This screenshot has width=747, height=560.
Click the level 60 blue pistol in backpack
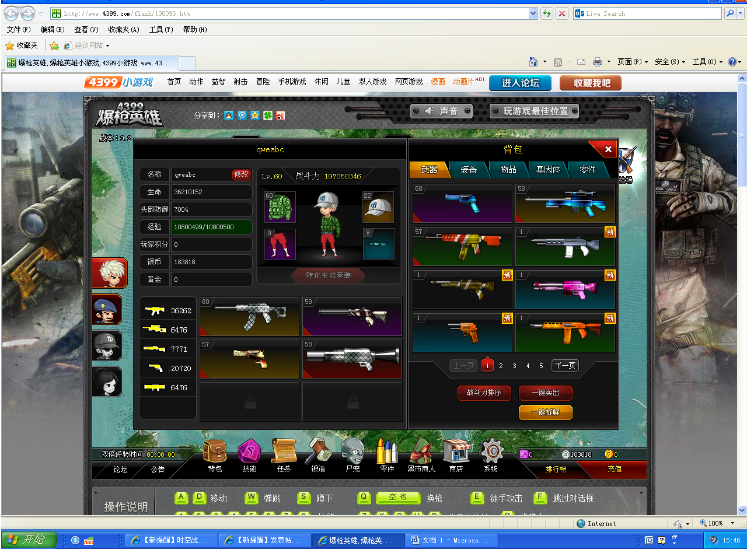point(462,204)
